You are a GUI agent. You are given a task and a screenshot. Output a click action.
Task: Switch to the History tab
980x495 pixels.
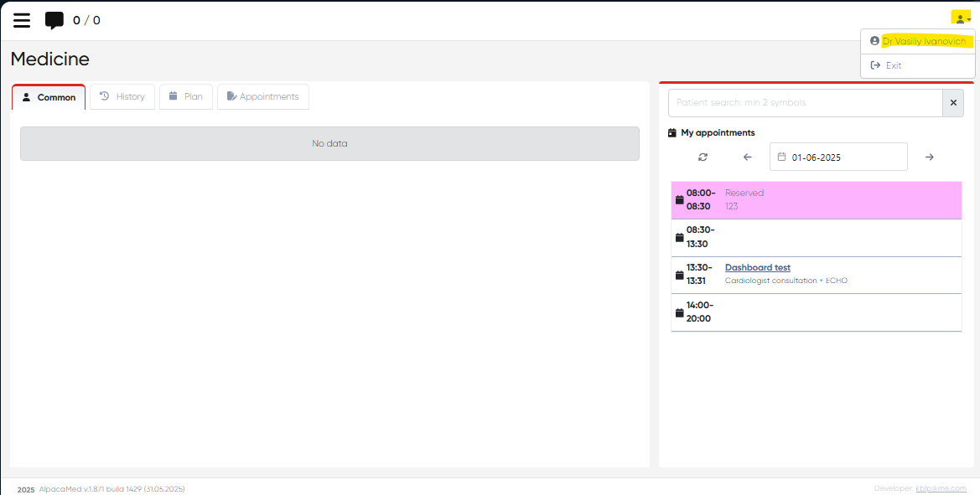click(x=122, y=97)
